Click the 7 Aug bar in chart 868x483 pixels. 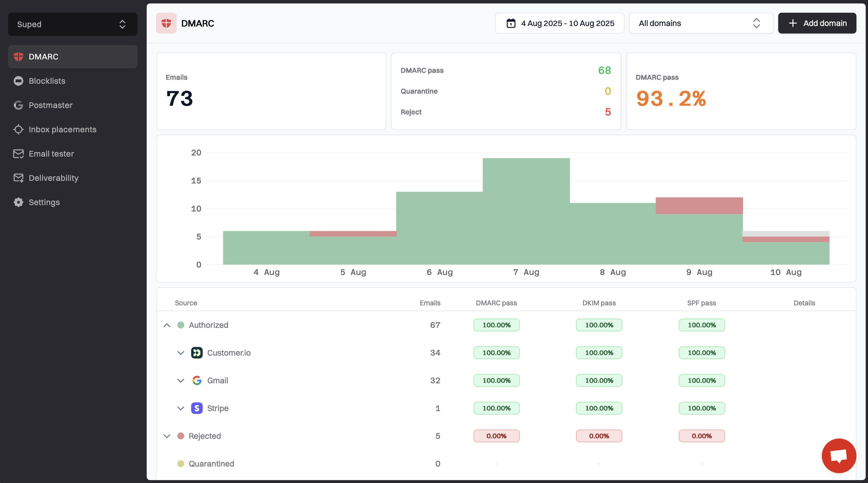[526, 211]
